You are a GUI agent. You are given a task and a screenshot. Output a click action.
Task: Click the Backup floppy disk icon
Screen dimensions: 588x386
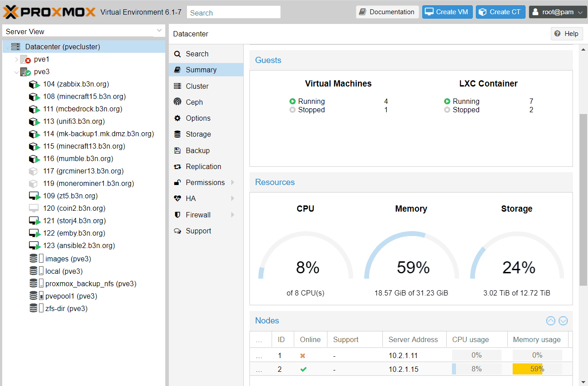177,150
